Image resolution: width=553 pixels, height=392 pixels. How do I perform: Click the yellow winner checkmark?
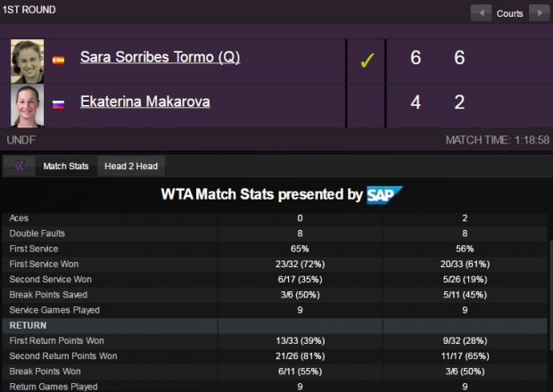tap(367, 61)
